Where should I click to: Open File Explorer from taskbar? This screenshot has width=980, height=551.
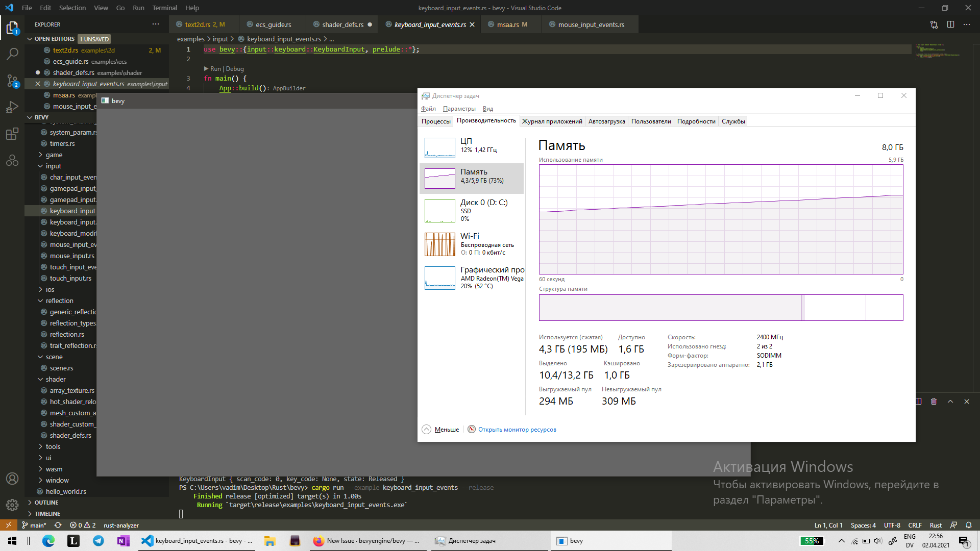click(x=269, y=541)
